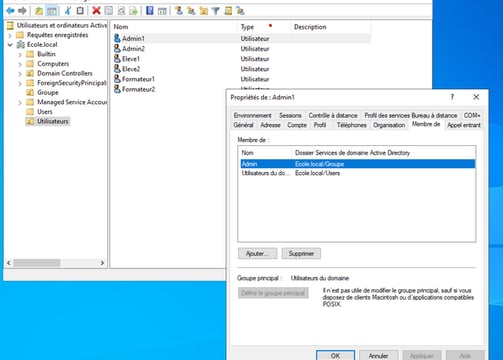Click the Formateur2 user icon in the list
The image size is (503, 360).
tap(117, 89)
